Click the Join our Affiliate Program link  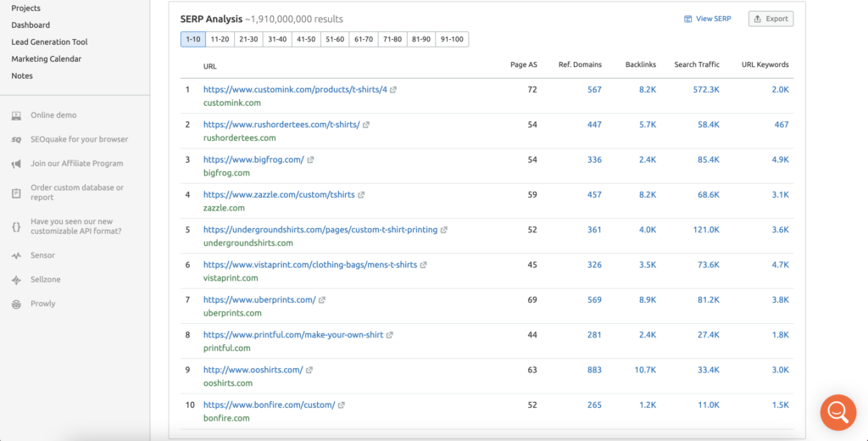(x=77, y=164)
